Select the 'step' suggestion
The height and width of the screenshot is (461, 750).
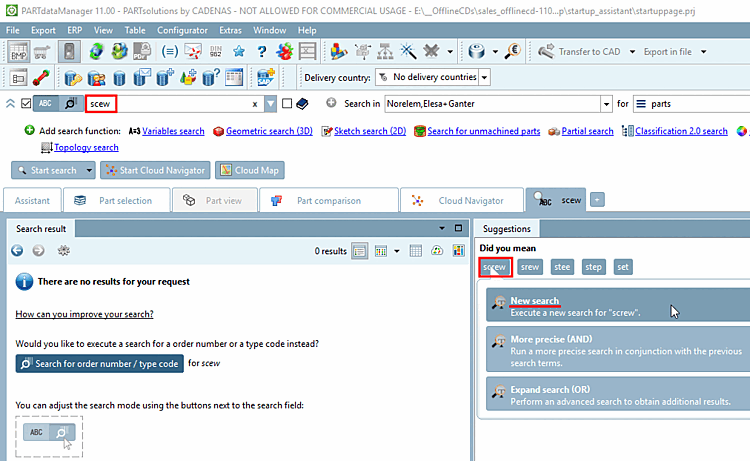pyautogui.click(x=593, y=267)
